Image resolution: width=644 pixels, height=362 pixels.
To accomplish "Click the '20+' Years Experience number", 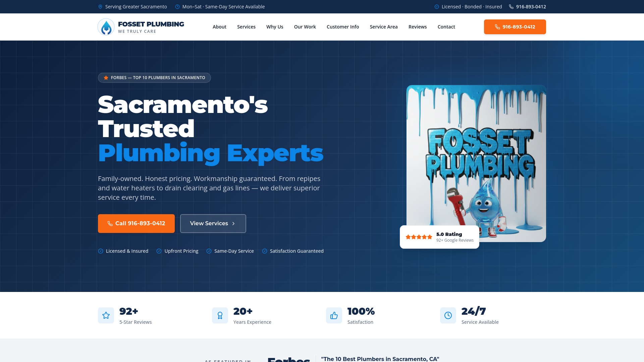I will (x=243, y=311).
